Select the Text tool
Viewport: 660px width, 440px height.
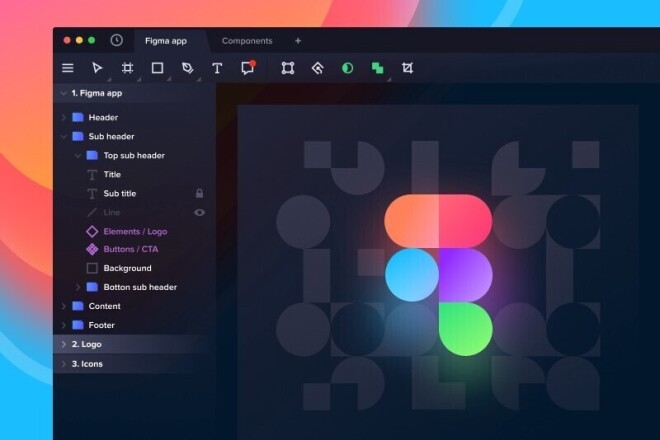(217, 68)
